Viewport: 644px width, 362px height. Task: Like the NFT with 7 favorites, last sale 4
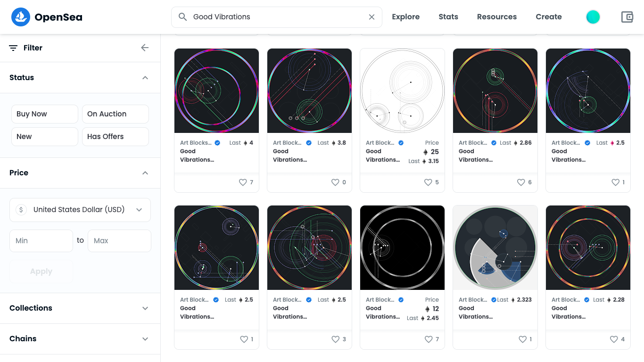click(243, 182)
